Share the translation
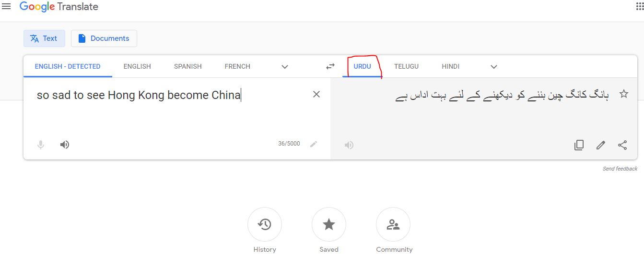The image size is (644, 258). (x=622, y=145)
